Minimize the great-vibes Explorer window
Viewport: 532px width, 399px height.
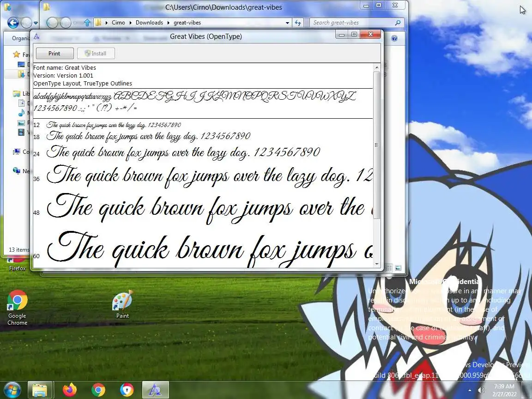(x=366, y=6)
